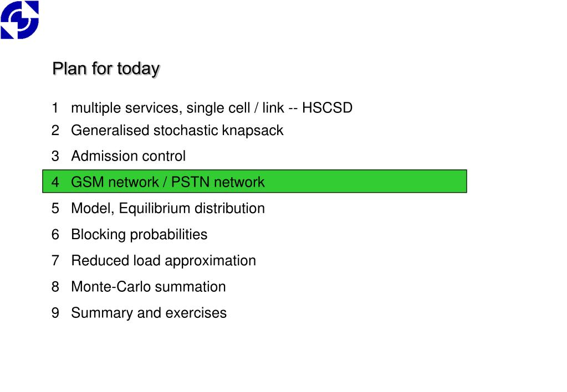Click 'Summary and exercises' item
This screenshot has height=392, width=567.
149,313
